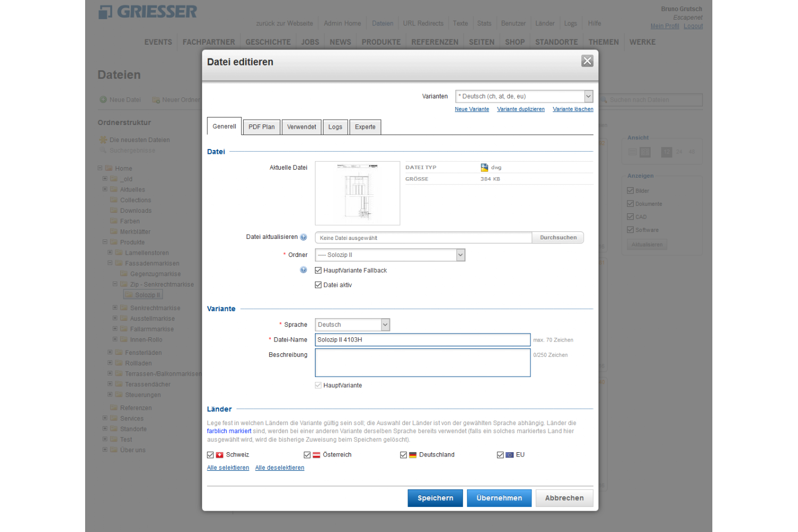The width and height of the screenshot is (798, 532).
Task: Click help icon next to HauptVariante Fallback
Action: pos(303,270)
